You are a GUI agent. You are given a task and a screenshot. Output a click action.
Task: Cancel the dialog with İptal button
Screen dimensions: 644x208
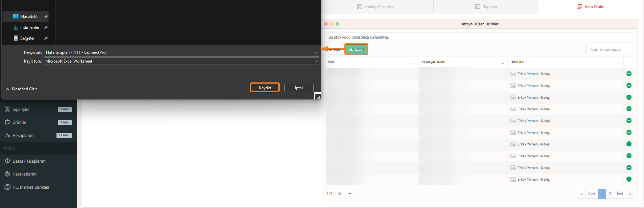pos(299,88)
